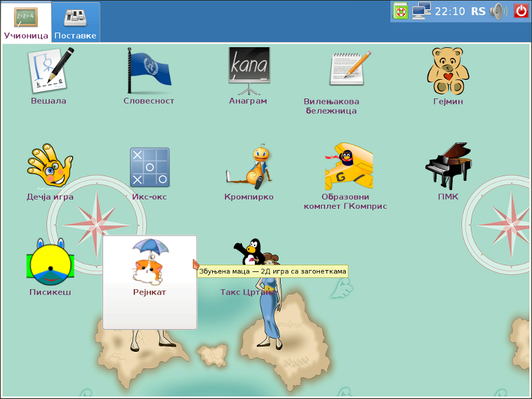This screenshot has height=399, width=532.
Task: Switch to the Поставке tab
Action: 75,22
